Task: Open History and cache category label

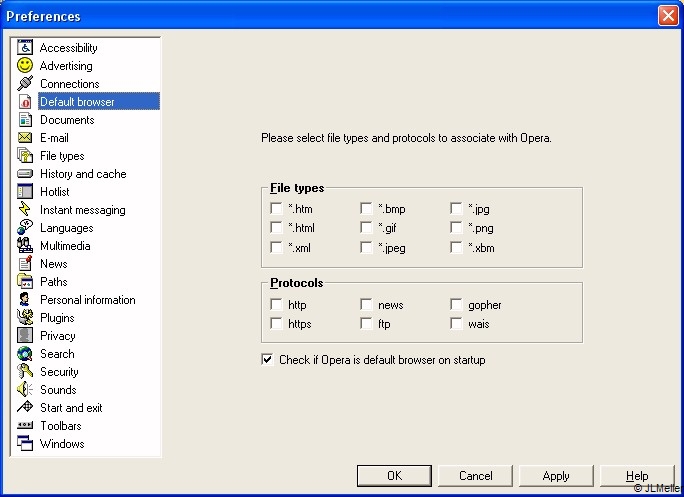Action: (83, 174)
